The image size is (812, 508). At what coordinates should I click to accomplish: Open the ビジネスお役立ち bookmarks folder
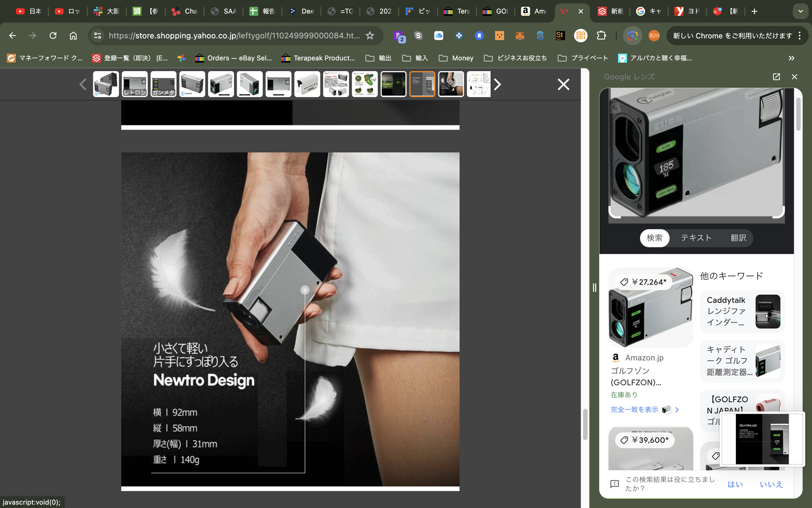pyautogui.click(x=515, y=58)
